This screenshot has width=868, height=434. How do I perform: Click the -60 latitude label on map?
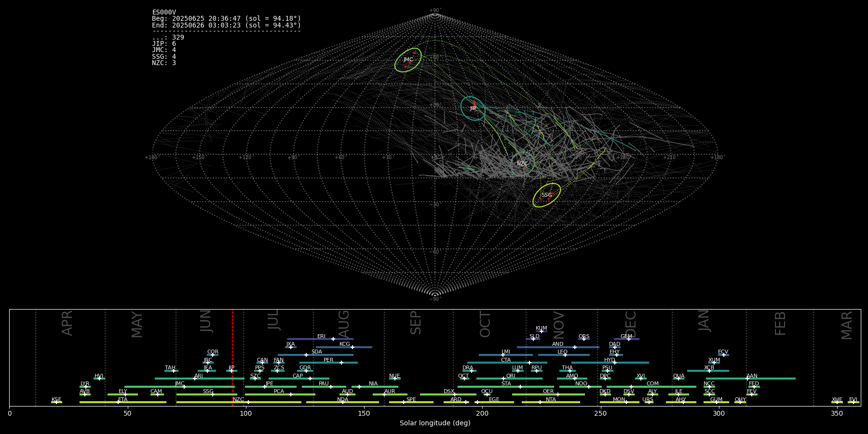(434, 252)
